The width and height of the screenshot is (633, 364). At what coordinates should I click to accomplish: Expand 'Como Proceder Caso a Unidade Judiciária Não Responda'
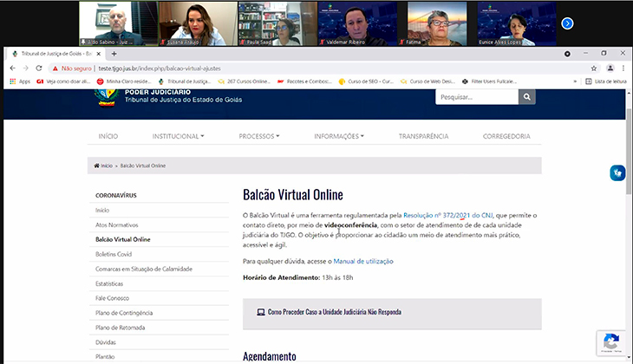(392, 312)
